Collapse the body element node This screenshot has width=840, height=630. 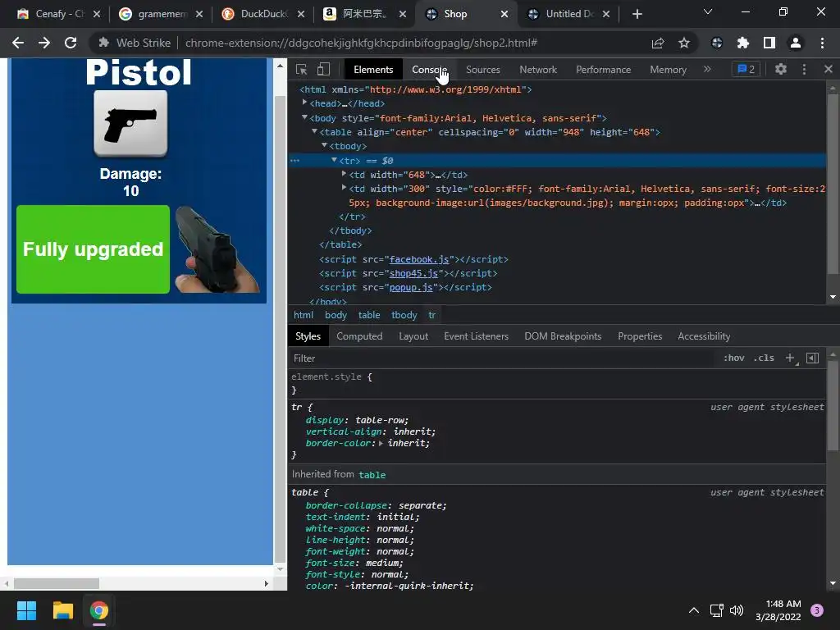pyautogui.click(x=304, y=116)
